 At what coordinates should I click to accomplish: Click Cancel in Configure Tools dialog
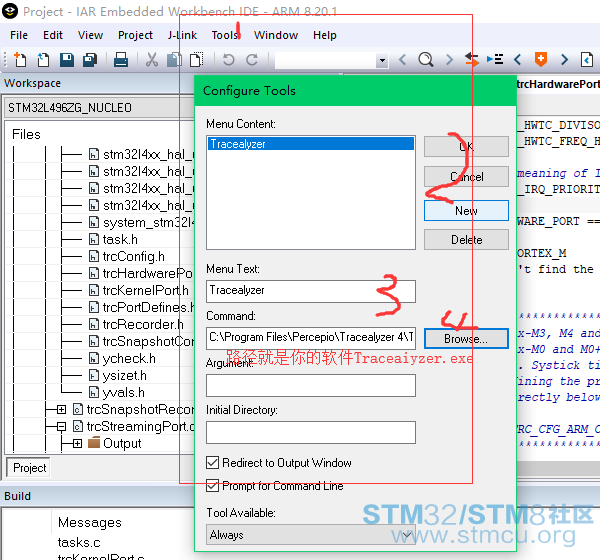tap(466, 176)
